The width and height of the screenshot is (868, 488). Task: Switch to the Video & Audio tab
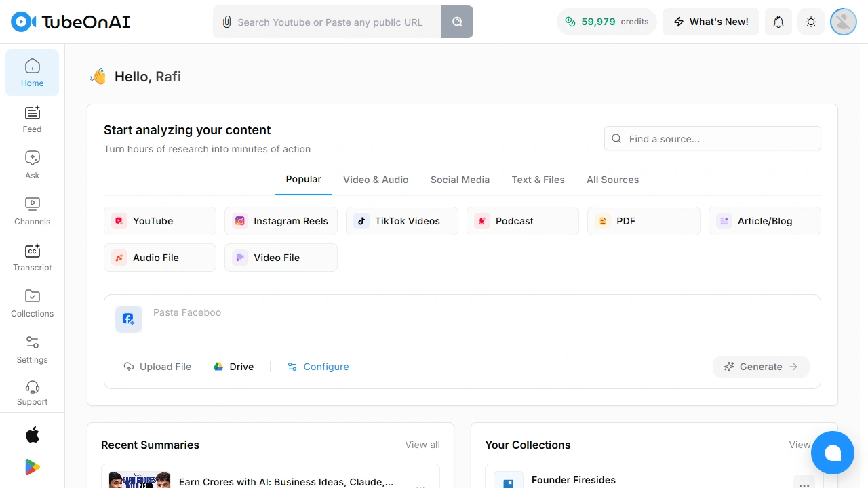point(376,180)
